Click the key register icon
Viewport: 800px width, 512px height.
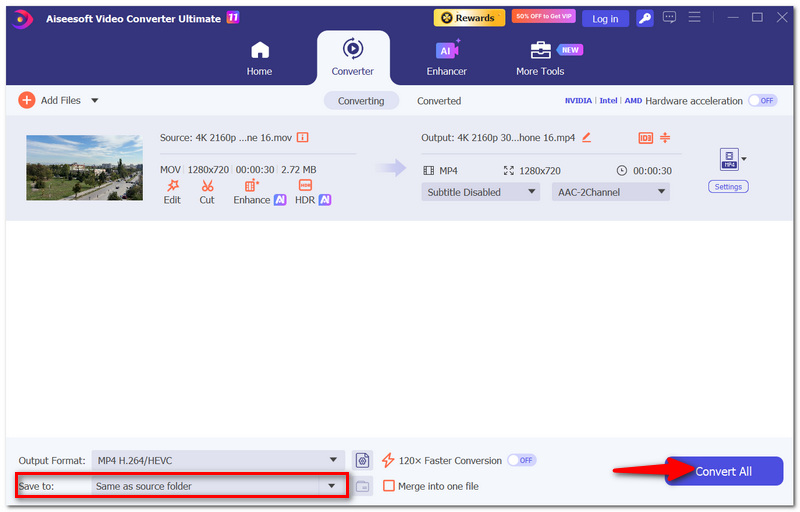tap(645, 19)
